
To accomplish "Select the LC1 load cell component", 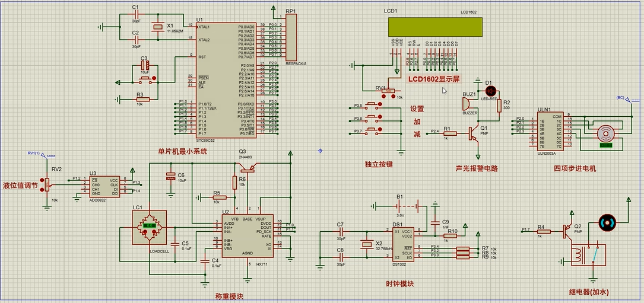I will pyautogui.click(x=150, y=225).
